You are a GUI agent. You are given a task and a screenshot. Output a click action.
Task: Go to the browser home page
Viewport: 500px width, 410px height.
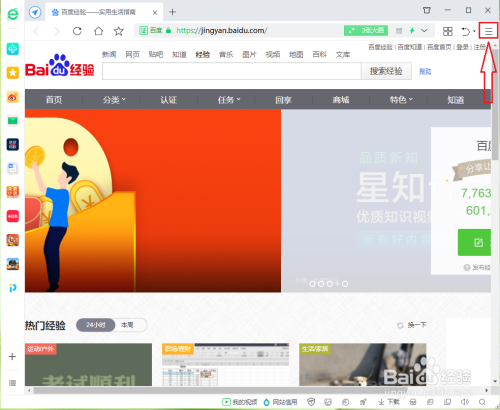(98, 31)
